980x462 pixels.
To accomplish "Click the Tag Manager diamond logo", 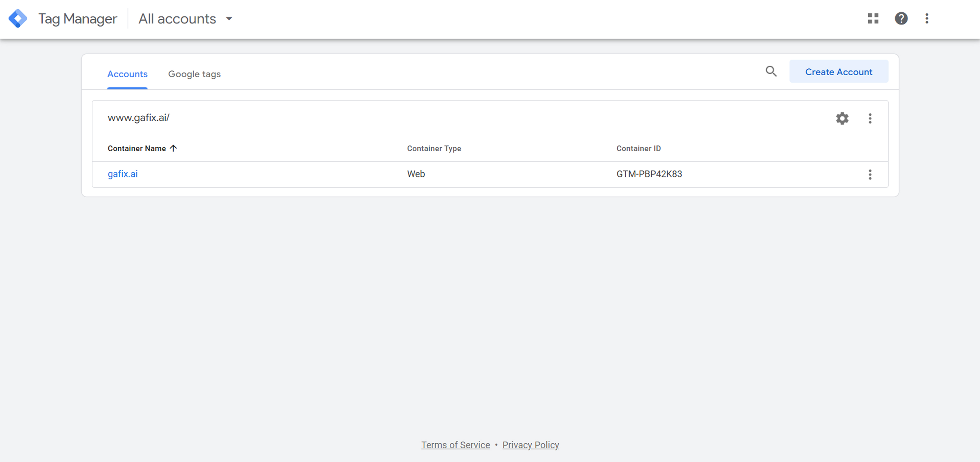I will pyautogui.click(x=18, y=19).
